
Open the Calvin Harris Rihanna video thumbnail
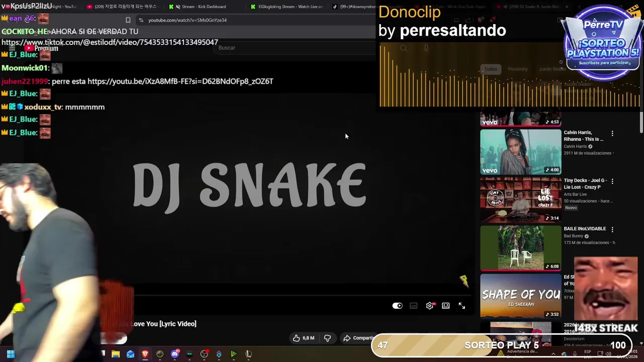coord(521,152)
